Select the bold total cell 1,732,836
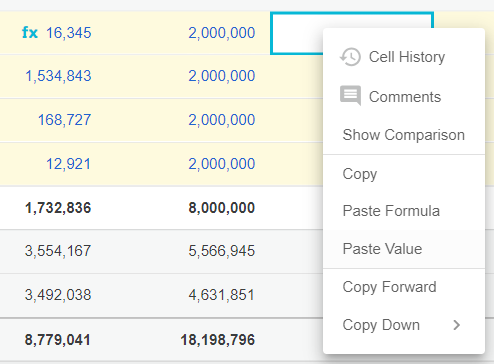494x364 pixels. [58, 208]
